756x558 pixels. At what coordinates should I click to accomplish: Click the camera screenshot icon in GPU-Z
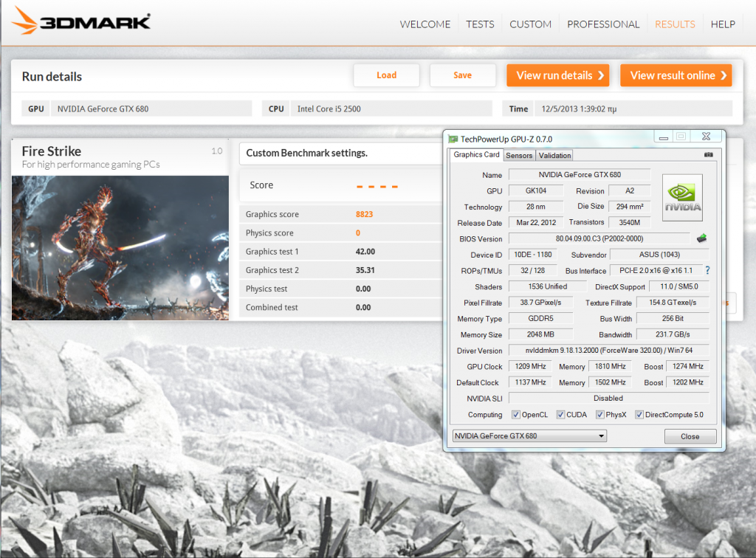click(x=709, y=155)
